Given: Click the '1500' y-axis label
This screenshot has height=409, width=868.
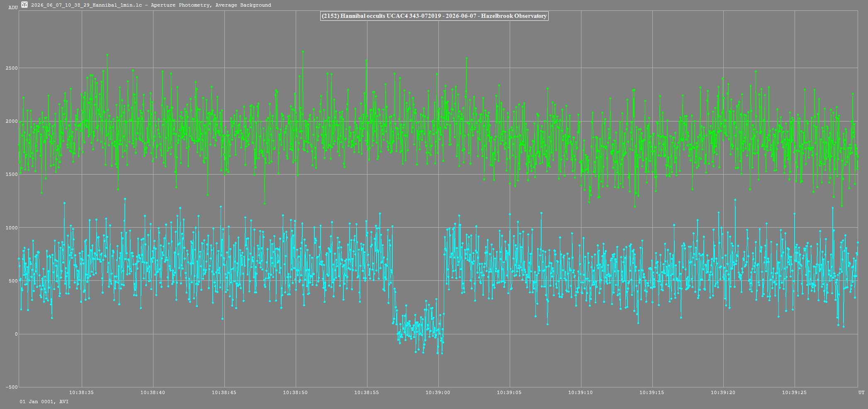Looking at the screenshot, I should click(12, 175).
